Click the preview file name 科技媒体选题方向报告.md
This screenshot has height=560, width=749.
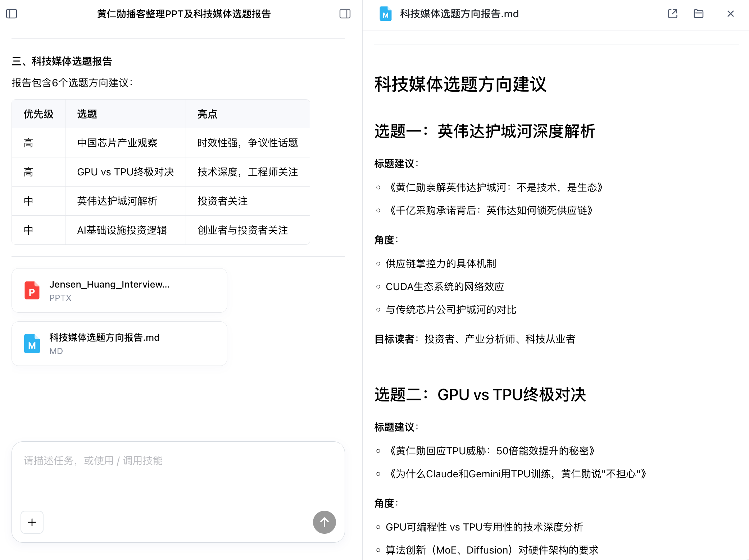[x=459, y=14]
